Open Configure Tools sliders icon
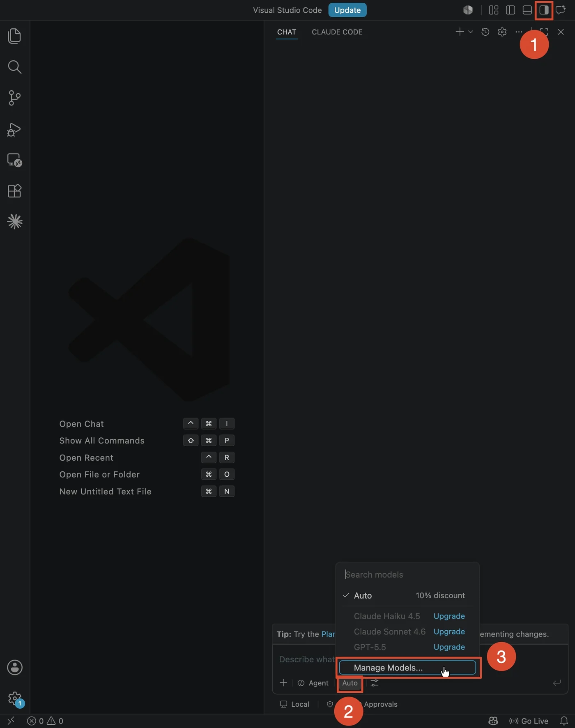The width and height of the screenshot is (575, 728). (x=375, y=683)
